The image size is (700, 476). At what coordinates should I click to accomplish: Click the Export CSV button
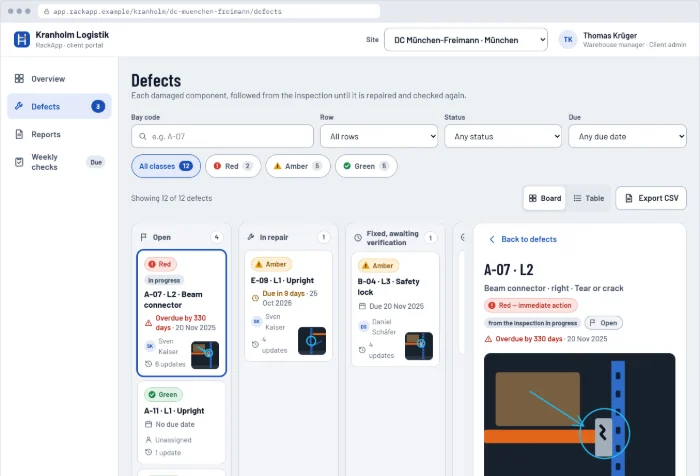point(651,198)
